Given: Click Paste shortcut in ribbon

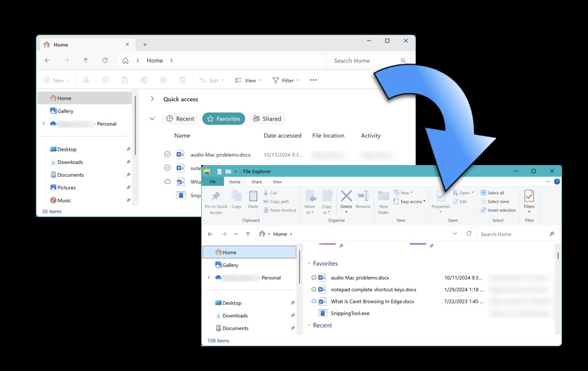Looking at the screenshot, I should [x=280, y=210].
